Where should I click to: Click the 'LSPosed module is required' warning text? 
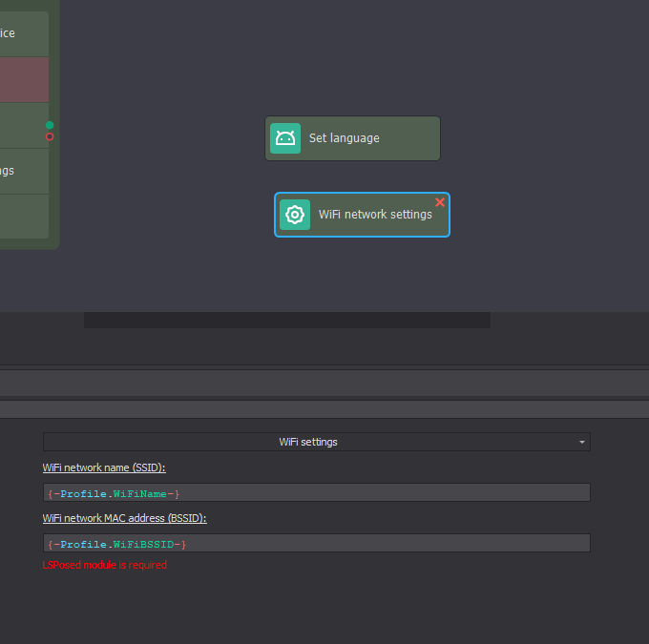pos(105,565)
